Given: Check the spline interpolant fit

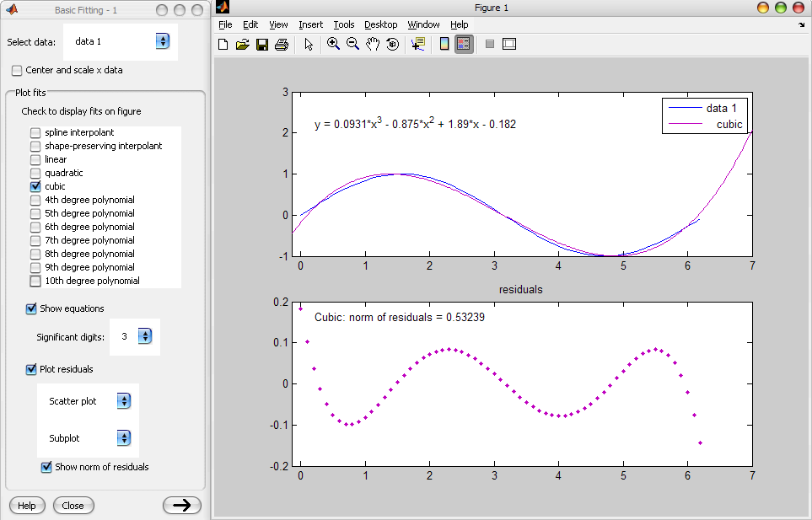Looking at the screenshot, I should click(35, 133).
